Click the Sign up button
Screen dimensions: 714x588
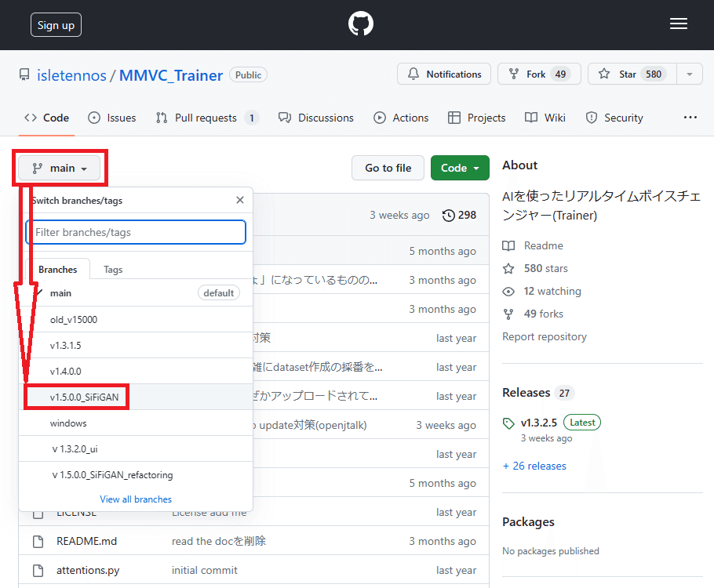point(56,24)
